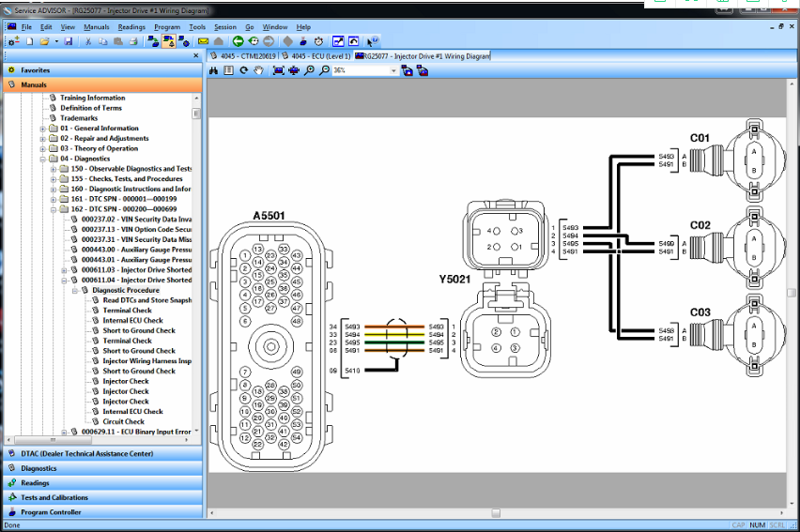Switch to the 4045 - CTM120619 tab
Image resolution: width=800 pixels, height=532 pixels.
(243, 56)
